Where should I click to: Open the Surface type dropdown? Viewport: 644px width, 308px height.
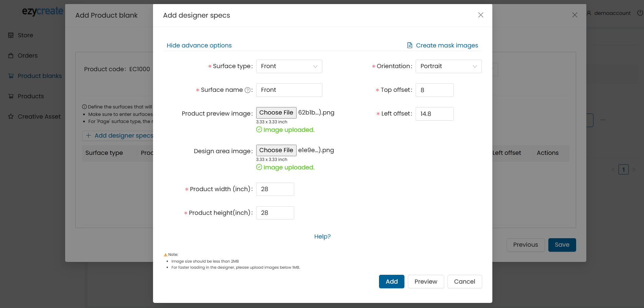289,66
